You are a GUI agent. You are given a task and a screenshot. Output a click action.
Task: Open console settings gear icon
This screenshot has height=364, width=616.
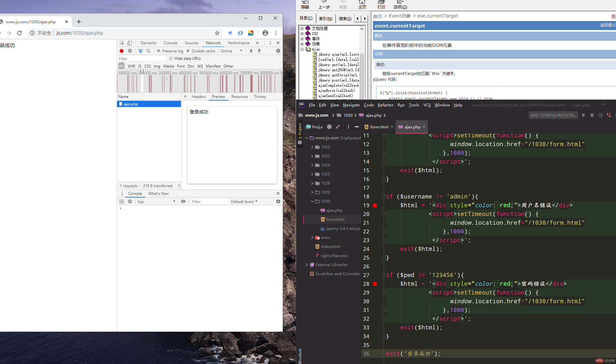click(278, 201)
